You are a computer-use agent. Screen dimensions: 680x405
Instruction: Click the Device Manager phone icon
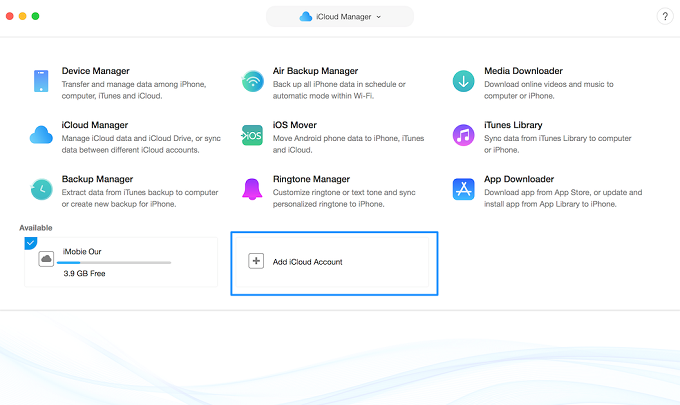click(x=41, y=81)
